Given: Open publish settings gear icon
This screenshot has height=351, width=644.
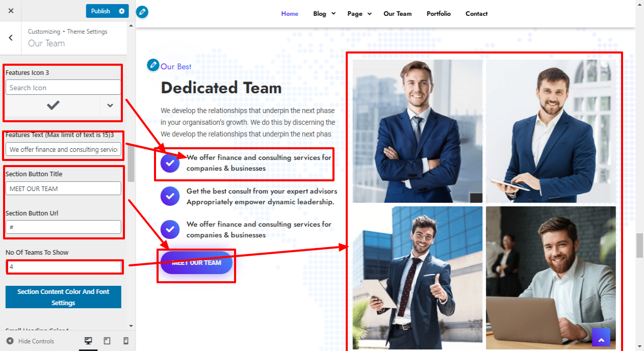Looking at the screenshot, I should coord(121,11).
